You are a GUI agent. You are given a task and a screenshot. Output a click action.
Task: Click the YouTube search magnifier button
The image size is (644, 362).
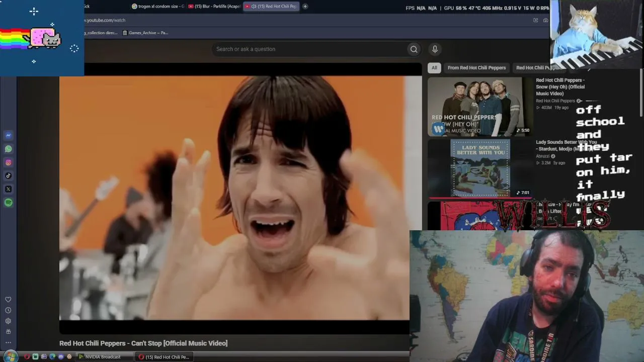click(414, 49)
